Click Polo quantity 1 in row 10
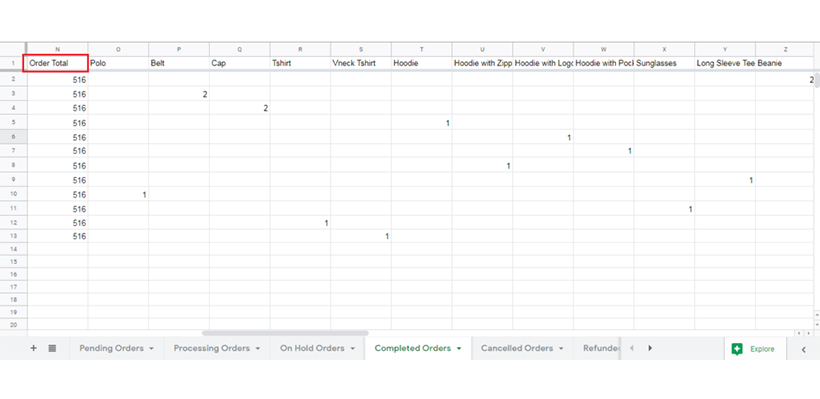The image size is (820, 399). coord(144,195)
